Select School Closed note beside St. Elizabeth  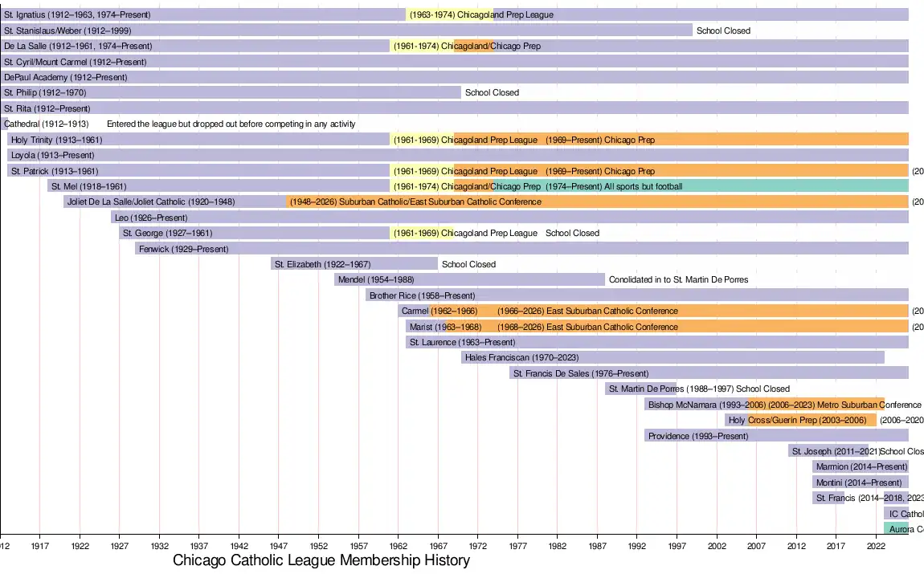coord(469,264)
